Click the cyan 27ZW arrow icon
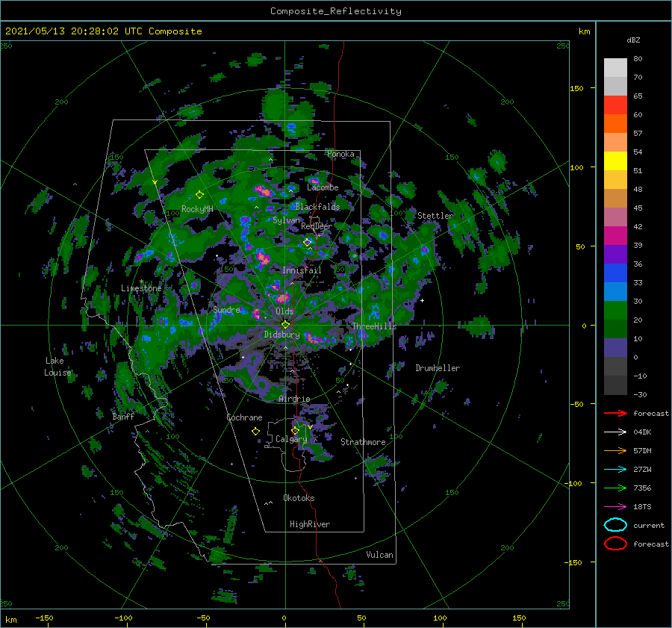This screenshot has width=672, height=628. 615,470
